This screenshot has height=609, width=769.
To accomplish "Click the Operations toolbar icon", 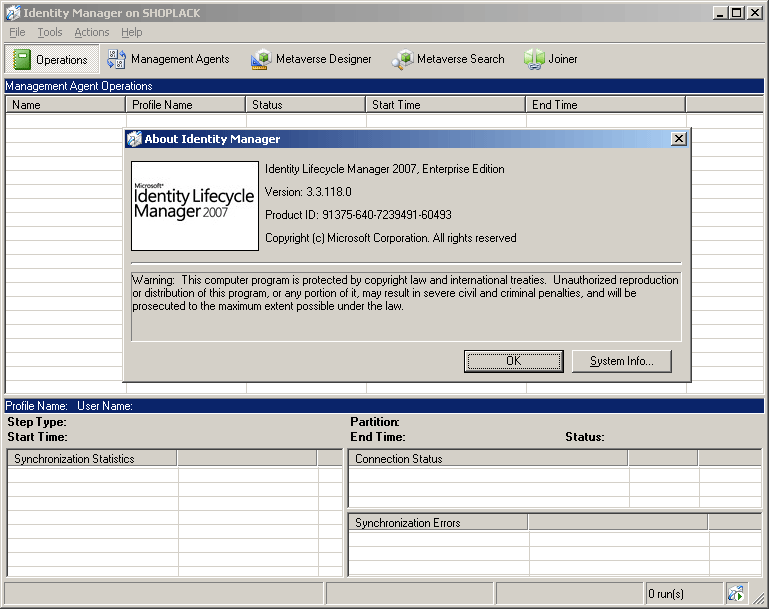I will (22, 59).
